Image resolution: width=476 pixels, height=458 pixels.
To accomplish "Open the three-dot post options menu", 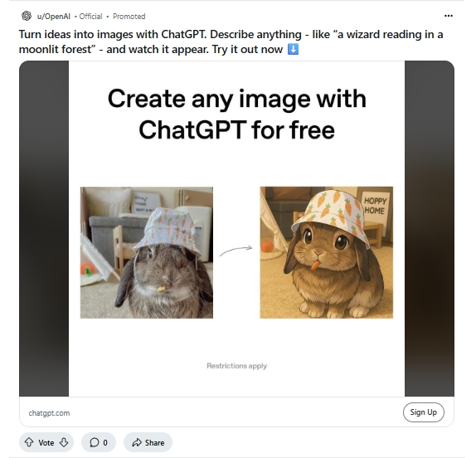I will click(x=449, y=16).
